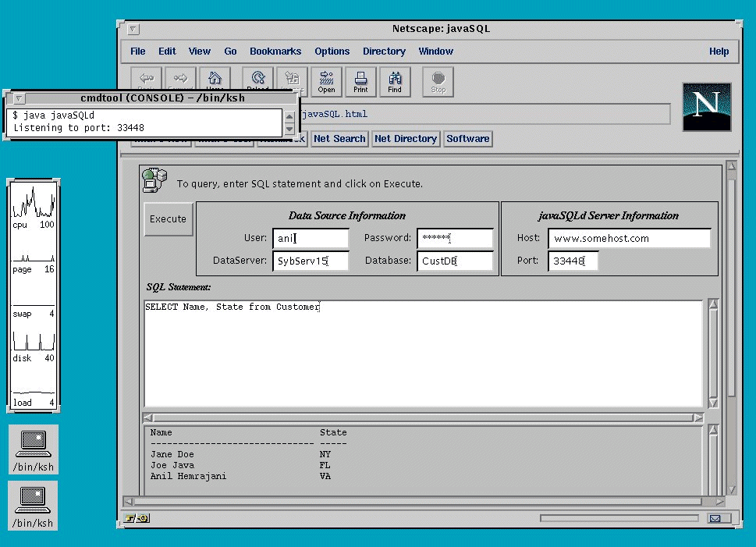Click the Net Search button

(339, 139)
